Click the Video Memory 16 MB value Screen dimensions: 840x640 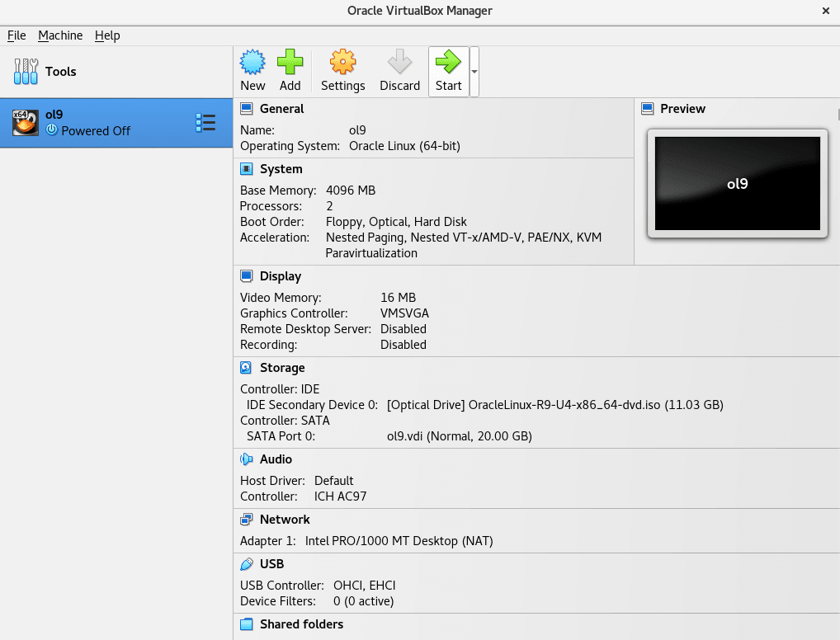398,298
